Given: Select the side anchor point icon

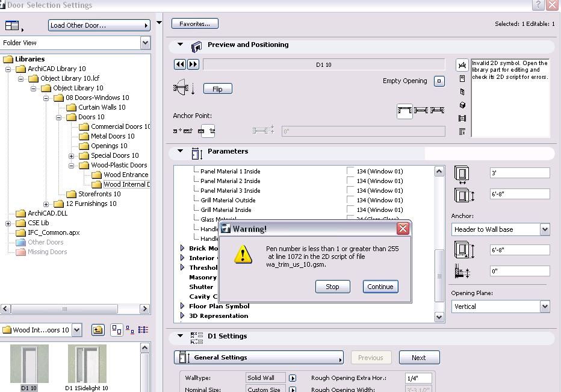Looking at the screenshot, I should click(x=183, y=131).
